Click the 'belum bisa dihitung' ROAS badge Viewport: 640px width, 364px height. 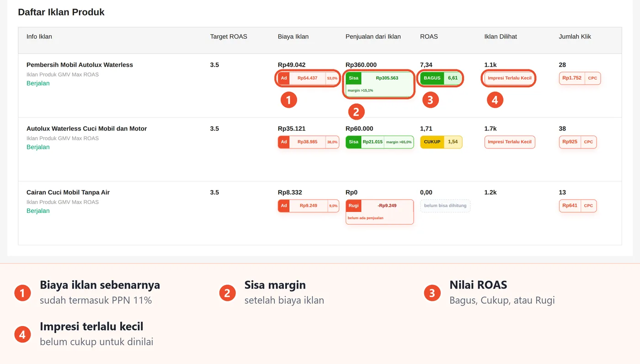tap(445, 206)
